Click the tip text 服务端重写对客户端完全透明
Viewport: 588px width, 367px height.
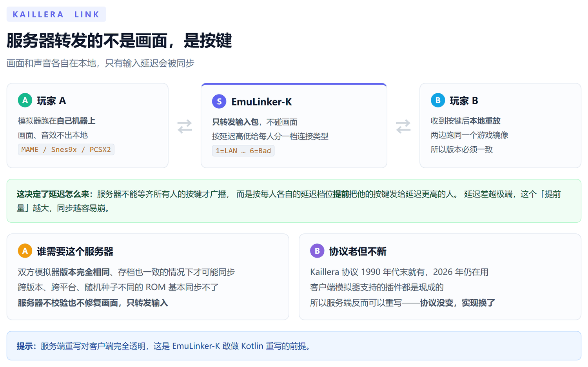click(93, 346)
